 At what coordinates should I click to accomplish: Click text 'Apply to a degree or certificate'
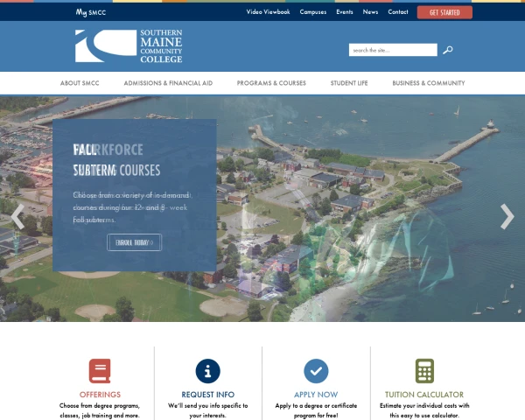(316, 406)
